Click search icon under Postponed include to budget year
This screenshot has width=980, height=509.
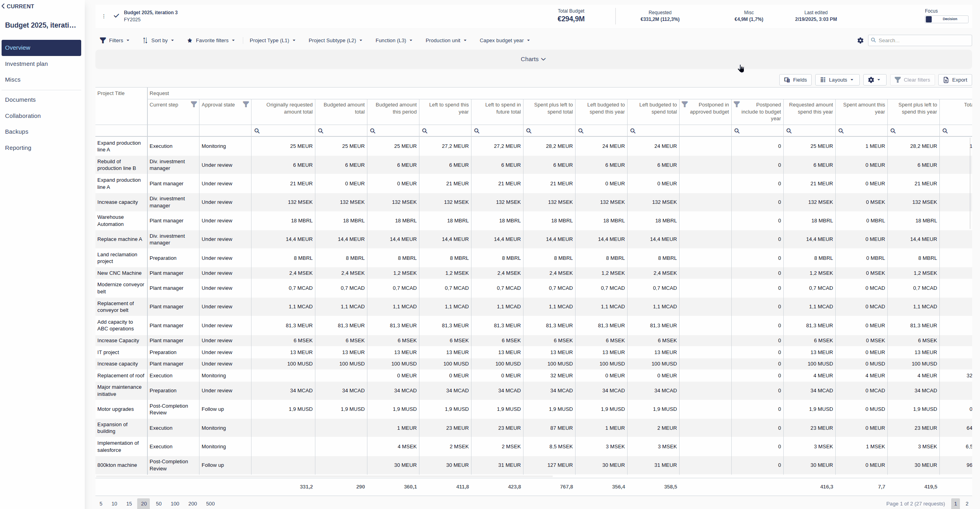point(737,131)
